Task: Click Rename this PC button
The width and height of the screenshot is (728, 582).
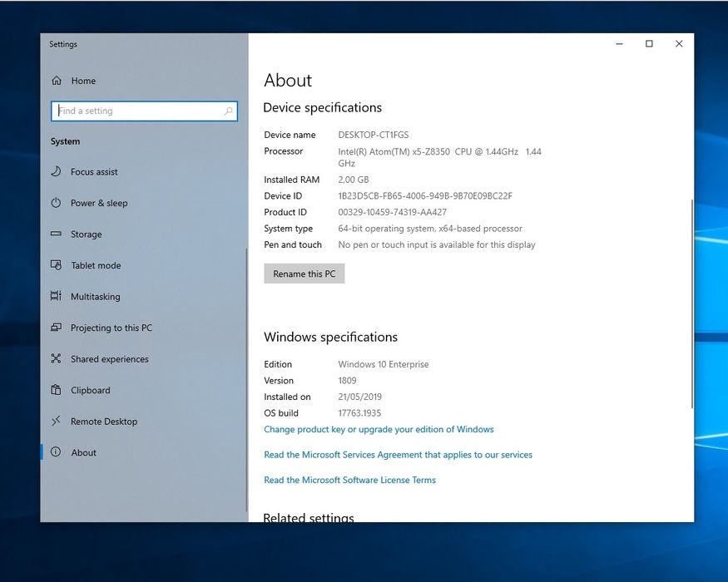Action: [305, 274]
